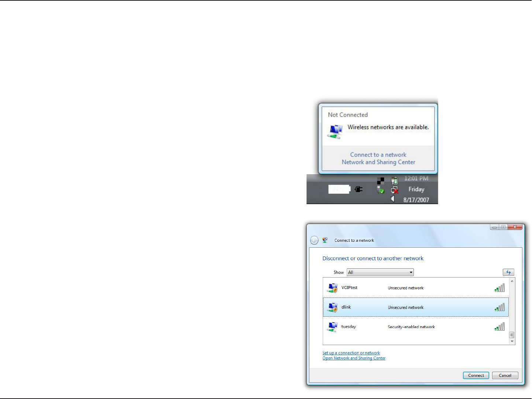Click the device tray icon above network icon
Screen dimensions: 532x399
[x=394, y=180]
